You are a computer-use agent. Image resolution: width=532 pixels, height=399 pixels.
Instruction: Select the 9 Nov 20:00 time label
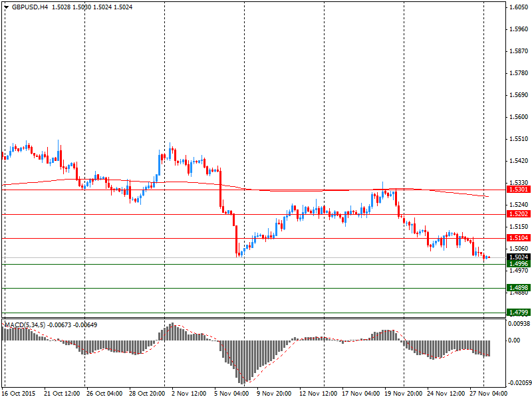[x=274, y=394]
